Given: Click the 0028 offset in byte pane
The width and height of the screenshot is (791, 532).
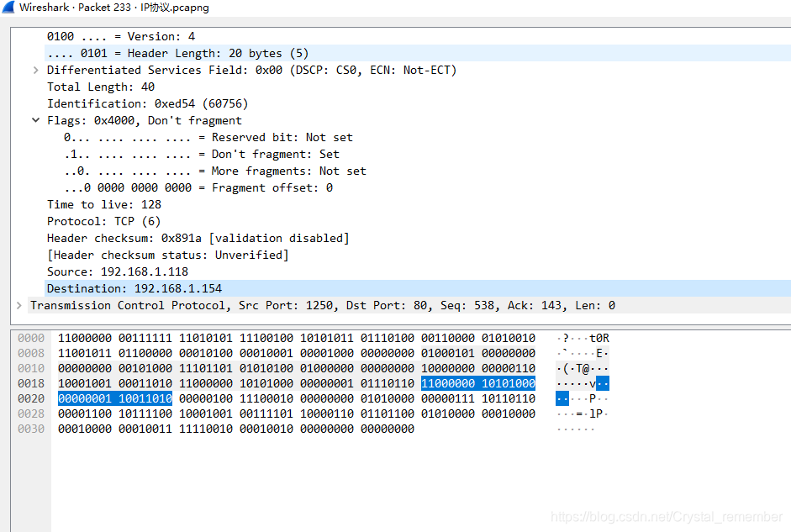Looking at the screenshot, I should [31, 413].
